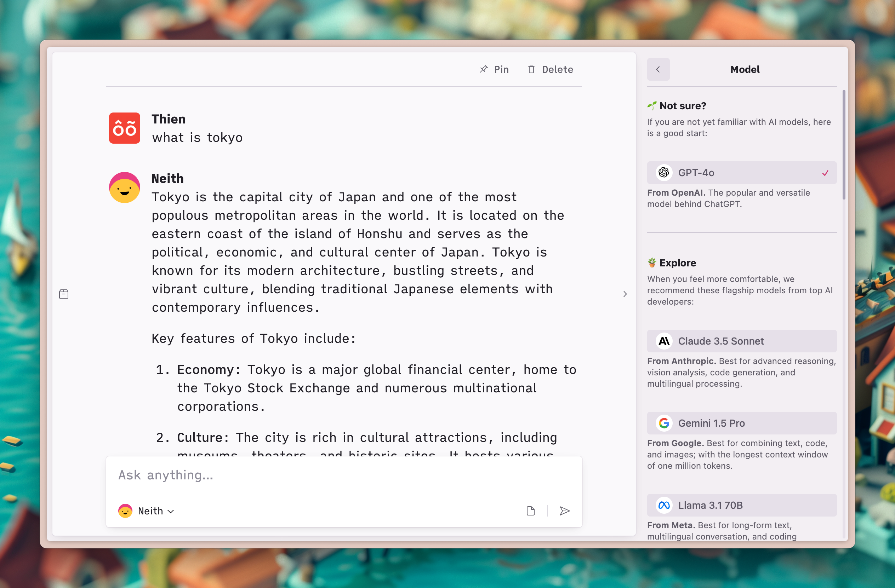Click the 'what is tokyo' message text

(198, 138)
